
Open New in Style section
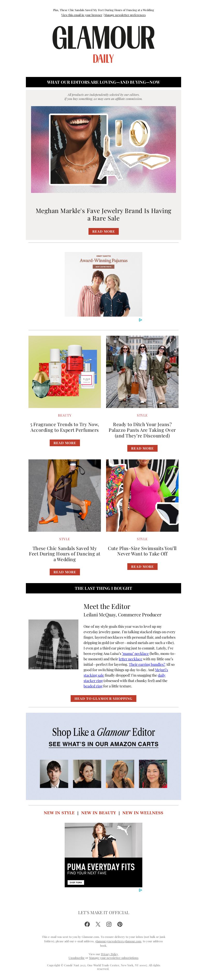59,813
